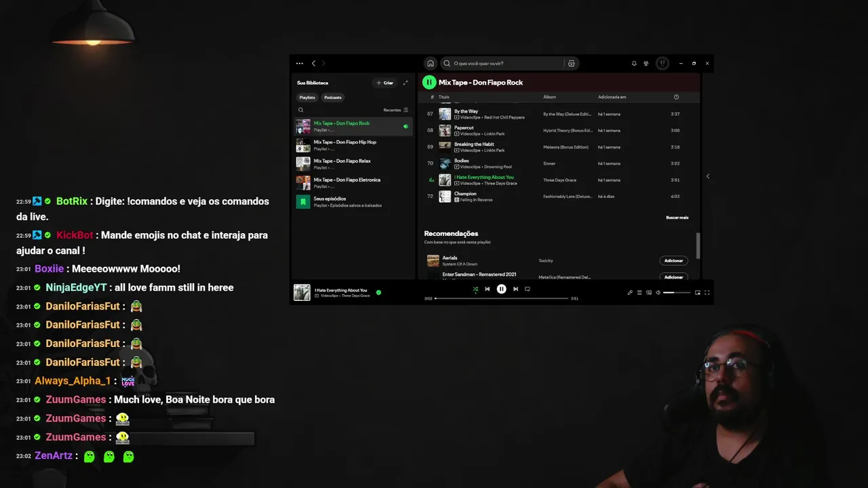Click the Spotify main view scrollbar
The height and width of the screenshot is (488, 868).
698,245
